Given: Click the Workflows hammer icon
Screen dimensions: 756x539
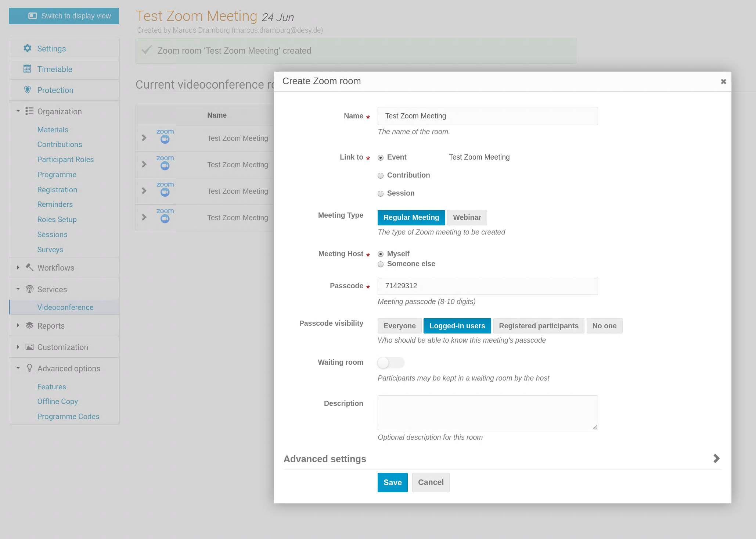Looking at the screenshot, I should (x=29, y=267).
